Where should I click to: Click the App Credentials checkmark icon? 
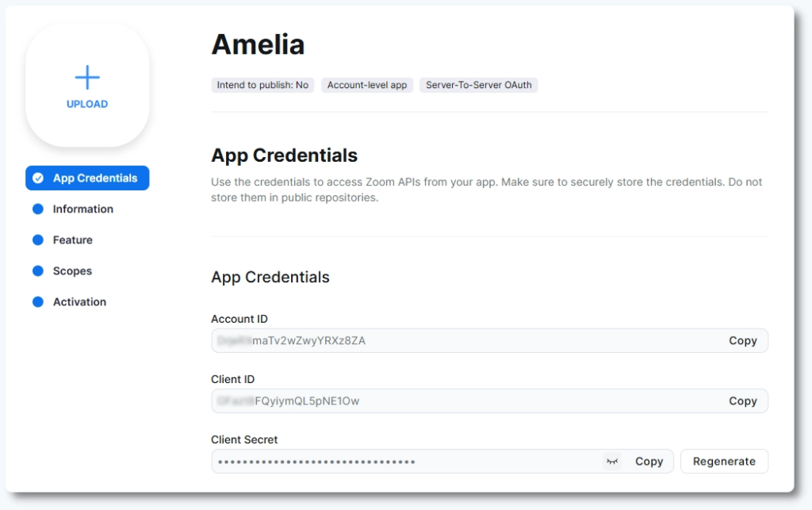[x=37, y=178]
